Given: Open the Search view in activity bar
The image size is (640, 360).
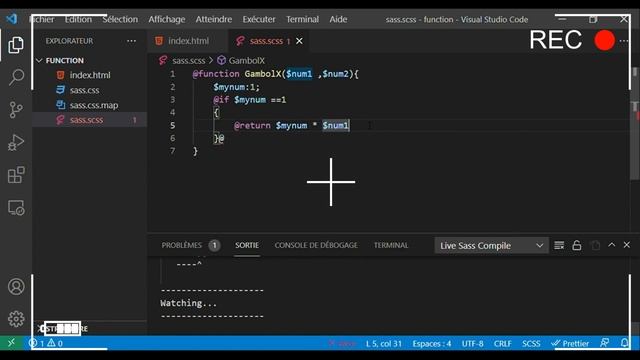Looking at the screenshot, I should click(x=16, y=77).
